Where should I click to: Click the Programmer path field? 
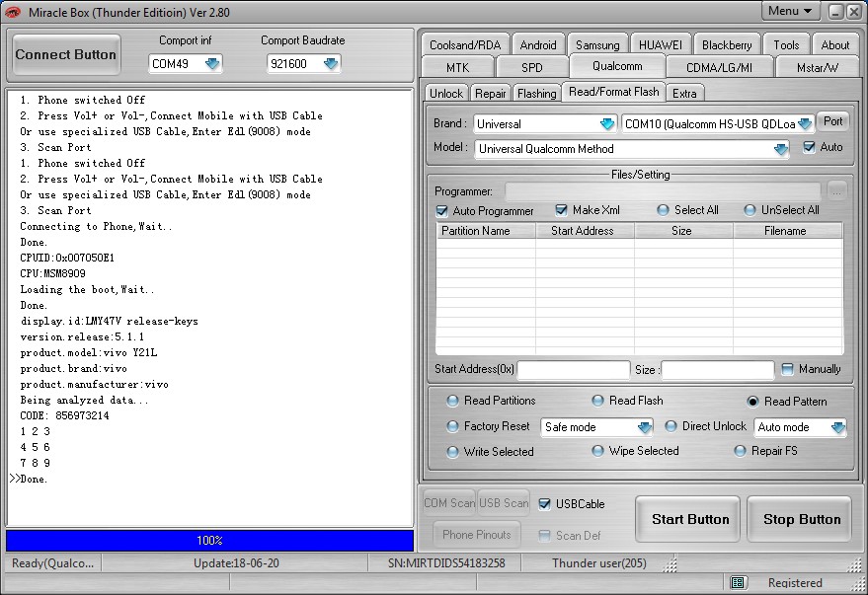point(663,191)
